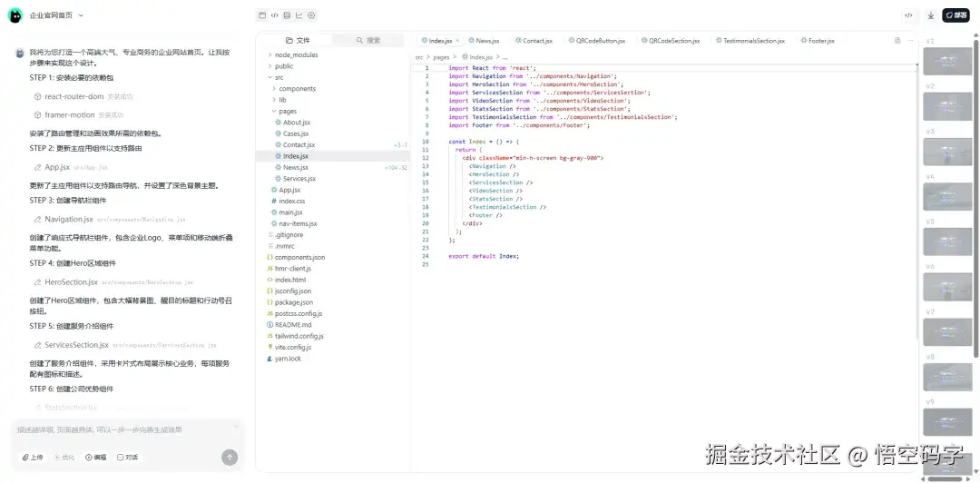
Task: Click the chat prompt input field
Action: click(122, 430)
